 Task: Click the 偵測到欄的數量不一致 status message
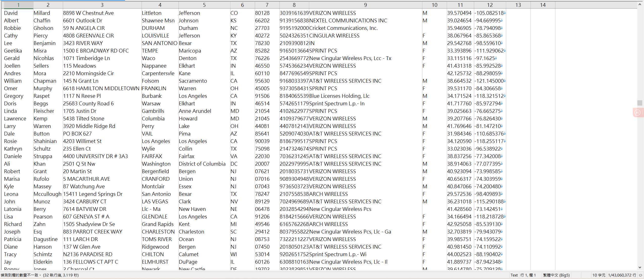click(x=40, y=275)
